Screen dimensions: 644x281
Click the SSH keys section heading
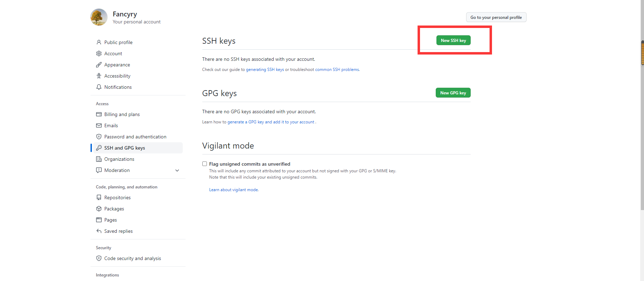(219, 41)
